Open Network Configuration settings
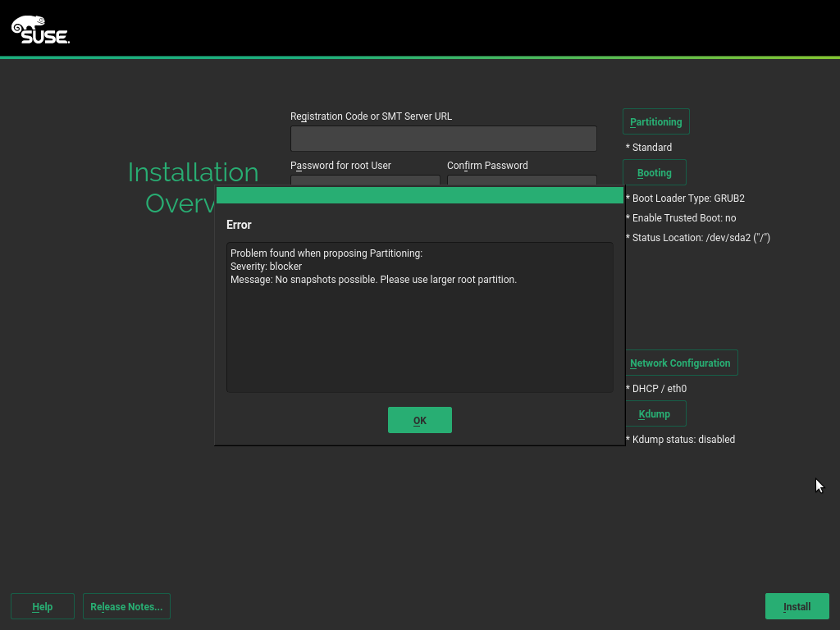 click(x=679, y=363)
